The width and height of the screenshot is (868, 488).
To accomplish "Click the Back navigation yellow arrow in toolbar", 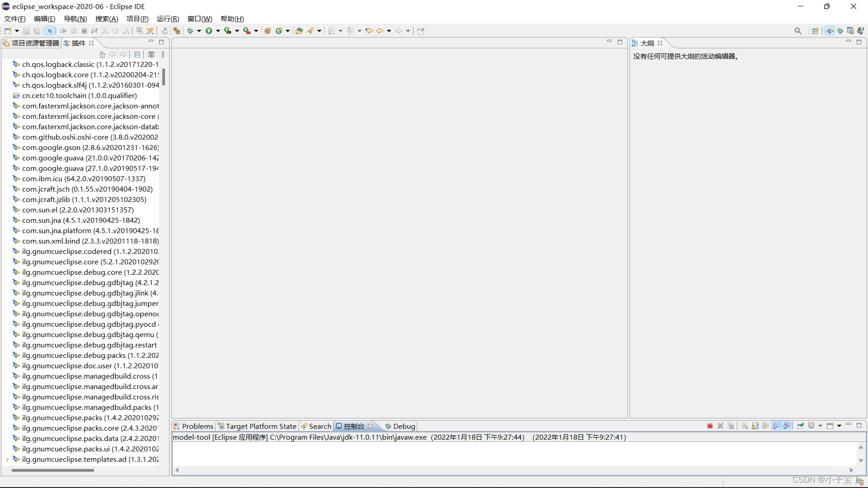I will pos(380,31).
